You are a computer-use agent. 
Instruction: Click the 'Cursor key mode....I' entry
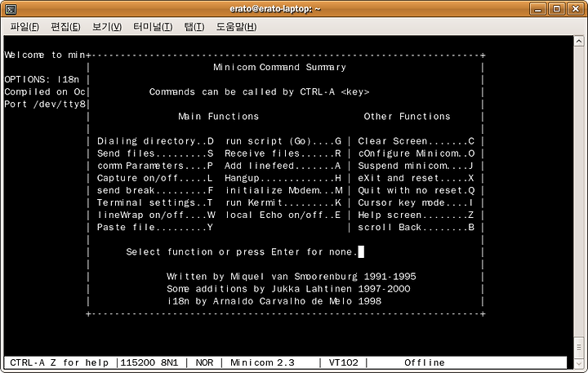tap(416, 202)
